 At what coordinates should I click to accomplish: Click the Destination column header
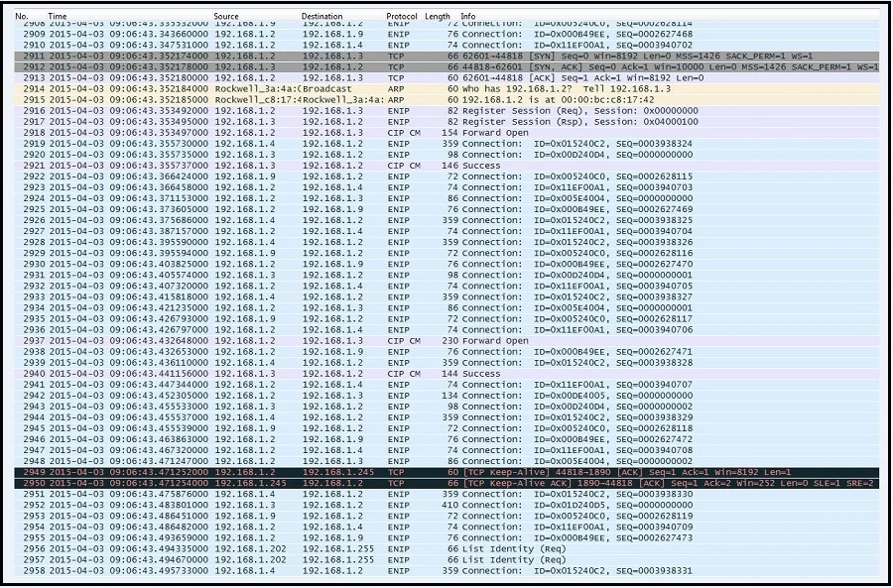pyautogui.click(x=322, y=17)
